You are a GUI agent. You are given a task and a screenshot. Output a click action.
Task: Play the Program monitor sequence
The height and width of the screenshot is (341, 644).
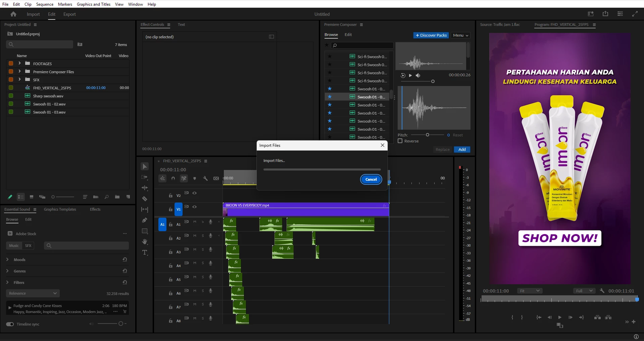[x=560, y=317]
